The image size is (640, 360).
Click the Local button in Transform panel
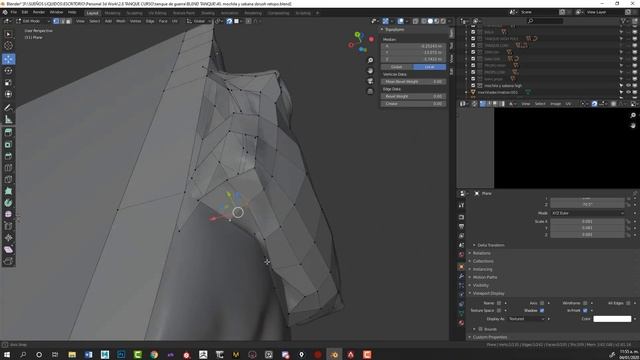coord(429,67)
